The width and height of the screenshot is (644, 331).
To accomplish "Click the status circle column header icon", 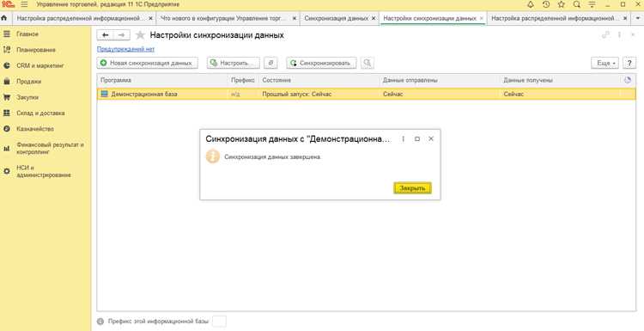I will pyautogui.click(x=627, y=81).
